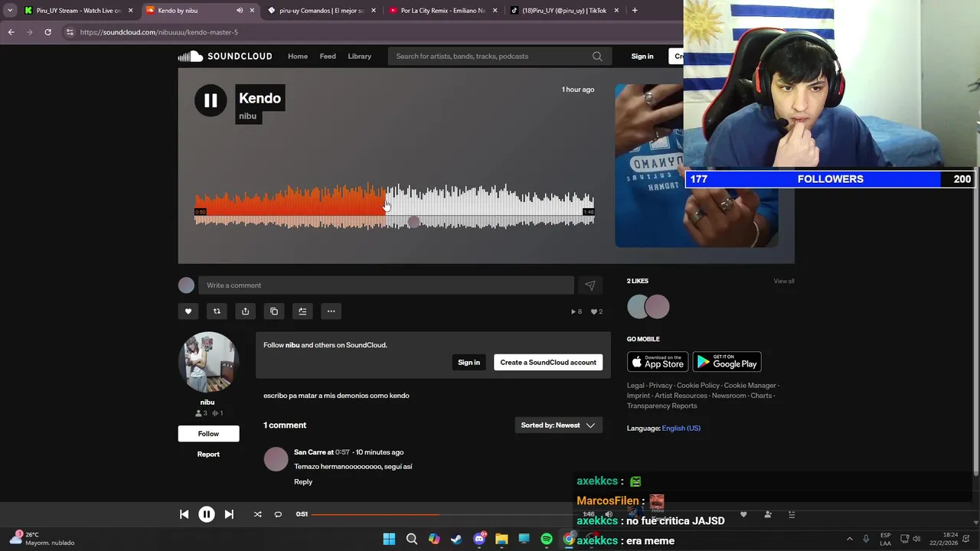Click Create a SoundCloud account button
The width and height of the screenshot is (980, 551).
point(548,362)
